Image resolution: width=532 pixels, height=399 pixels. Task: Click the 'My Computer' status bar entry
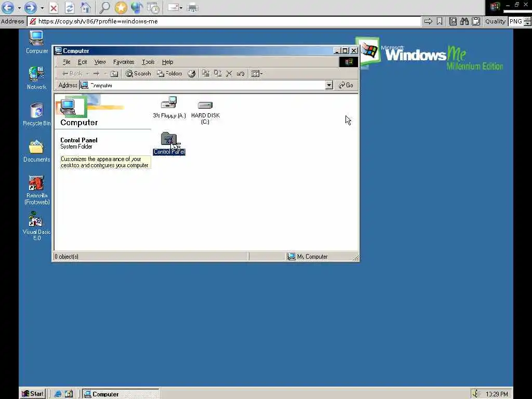point(308,257)
